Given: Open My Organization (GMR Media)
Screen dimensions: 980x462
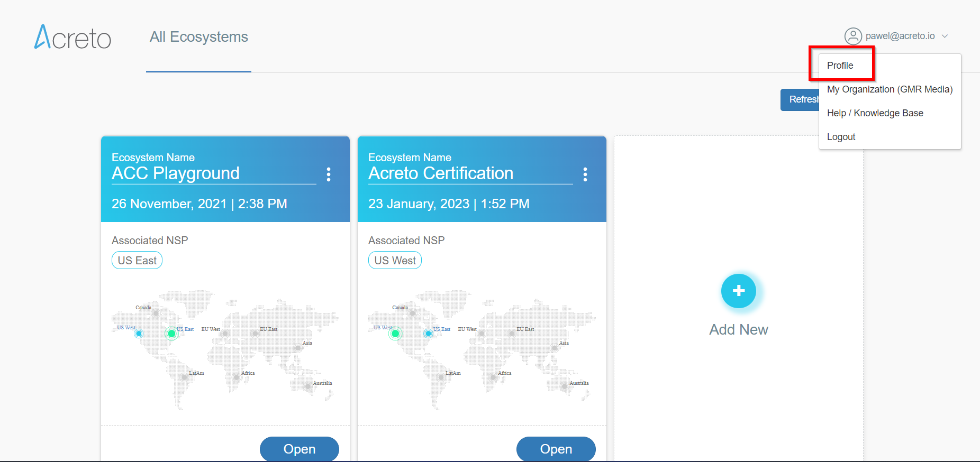Looking at the screenshot, I should pos(890,89).
